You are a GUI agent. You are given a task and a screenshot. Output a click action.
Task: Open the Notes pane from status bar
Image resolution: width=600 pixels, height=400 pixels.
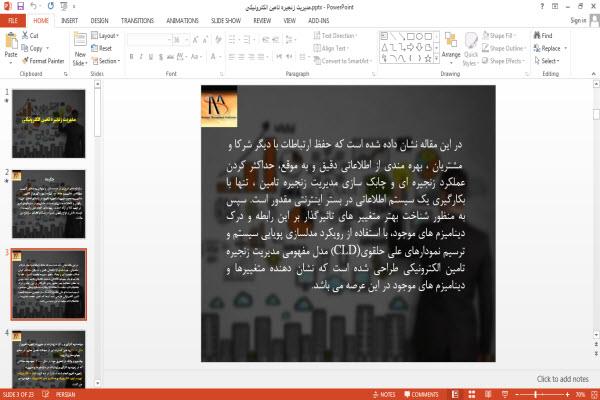pyautogui.click(x=384, y=394)
